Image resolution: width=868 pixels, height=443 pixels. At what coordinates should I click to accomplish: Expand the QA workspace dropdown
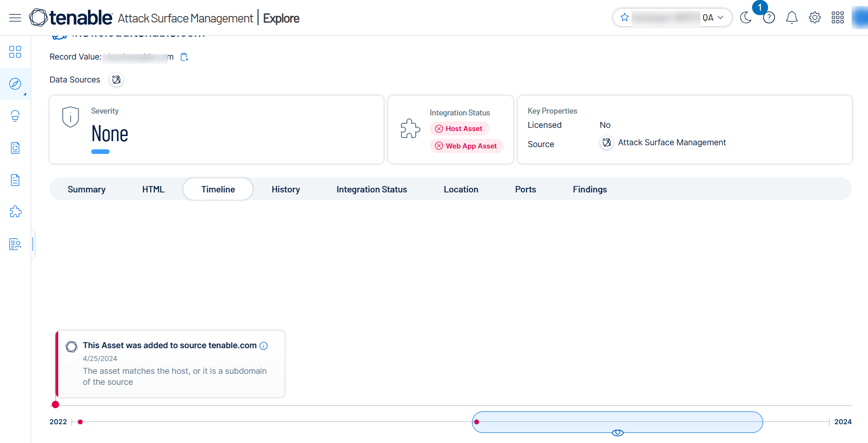720,17
